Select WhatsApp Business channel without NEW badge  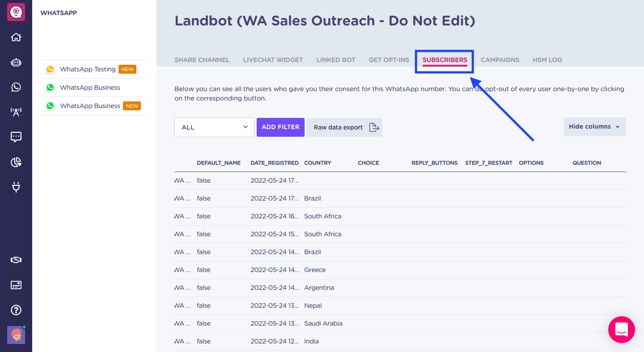[x=94, y=88]
